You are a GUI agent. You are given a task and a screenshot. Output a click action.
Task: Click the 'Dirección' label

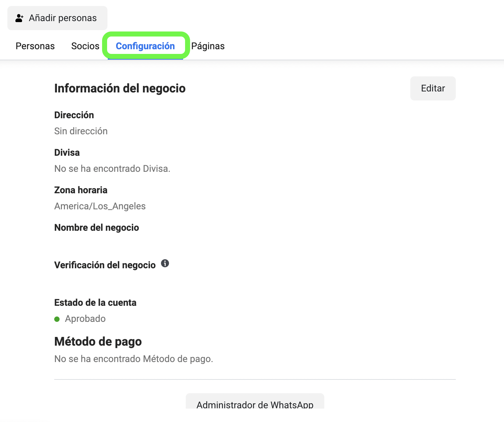(x=74, y=115)
